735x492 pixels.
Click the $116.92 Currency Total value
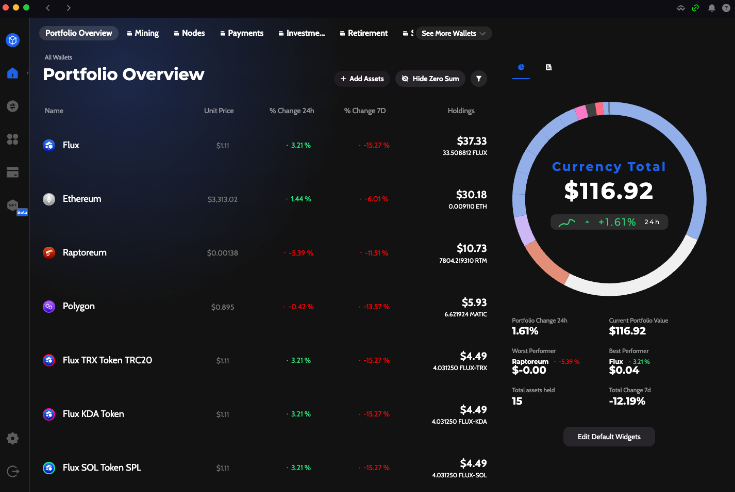(x=608, y=191)
